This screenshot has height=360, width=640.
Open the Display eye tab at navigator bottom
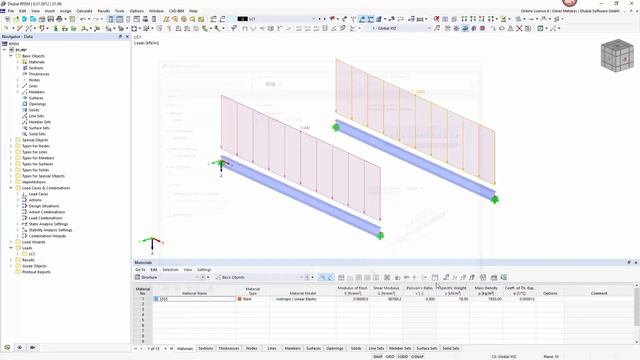(x=20, y=347)
